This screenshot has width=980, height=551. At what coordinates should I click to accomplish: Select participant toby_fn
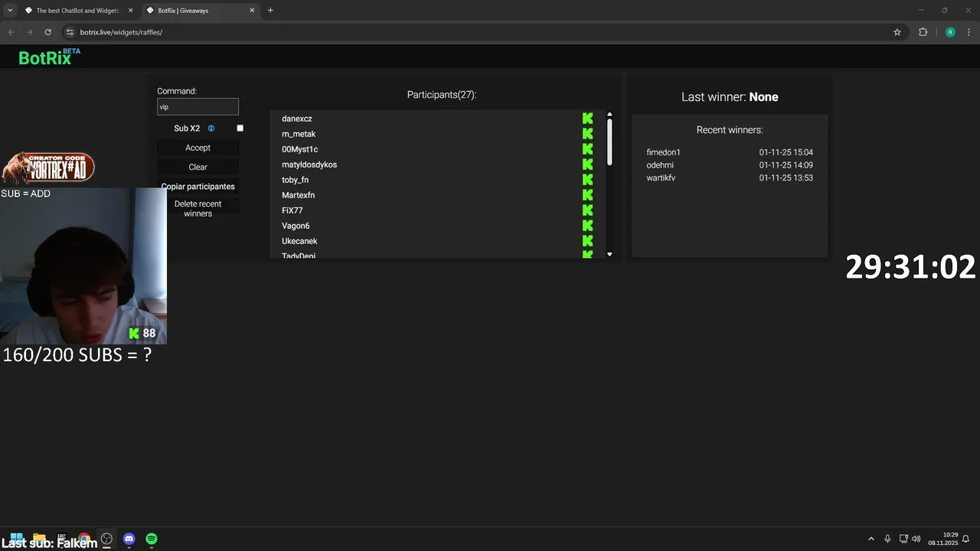point(295,180)
